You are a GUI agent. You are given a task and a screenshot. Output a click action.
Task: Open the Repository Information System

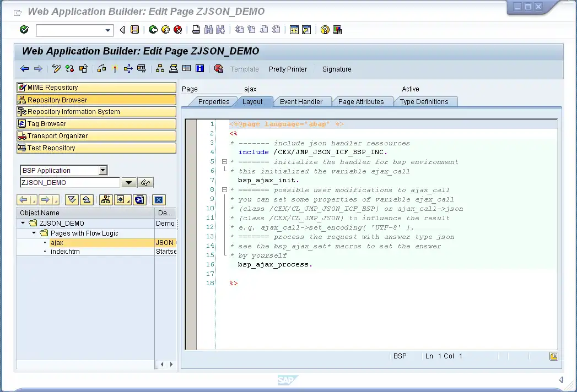tap(73, 112)
